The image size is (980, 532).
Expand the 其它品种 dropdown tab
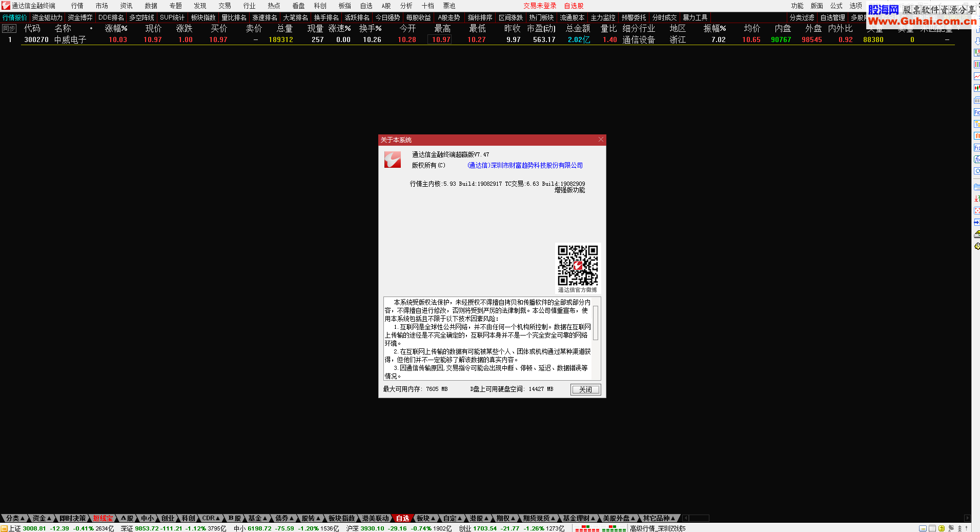659,518
